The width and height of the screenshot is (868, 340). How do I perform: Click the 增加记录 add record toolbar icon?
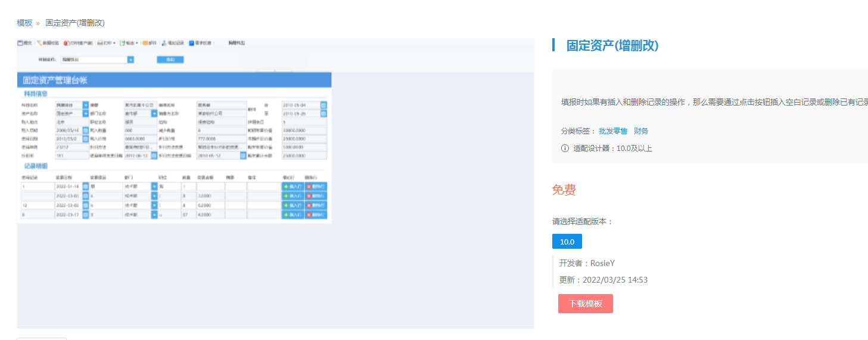(x=164, y=43)
